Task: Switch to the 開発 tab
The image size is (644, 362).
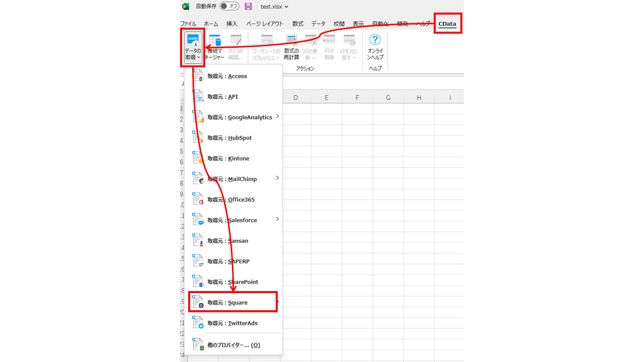Action: tap(403, 24)
